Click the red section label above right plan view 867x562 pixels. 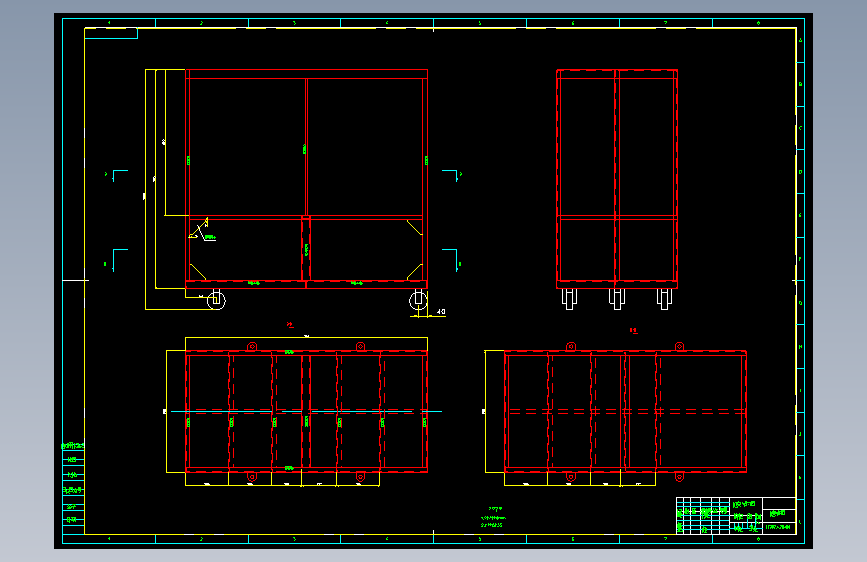[x=634, y=331]
